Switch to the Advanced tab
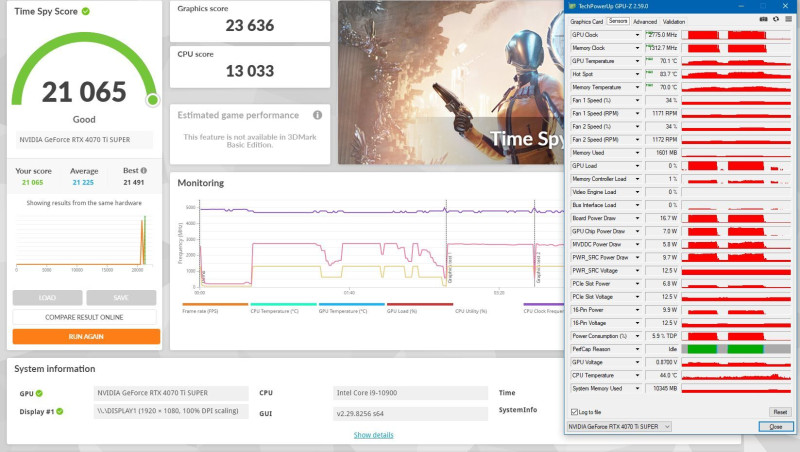800x452 pixels. click(645, 21)
